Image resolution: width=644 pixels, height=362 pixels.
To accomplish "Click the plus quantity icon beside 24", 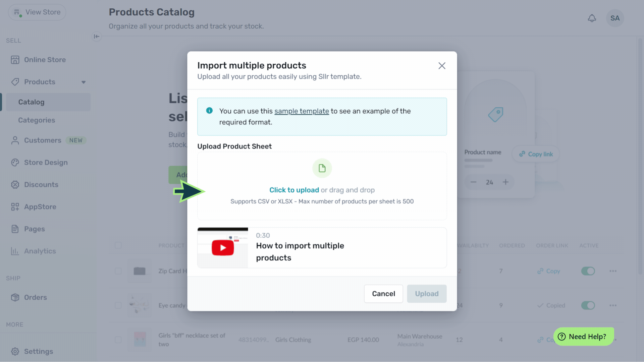I will click(x=505, y=182).
